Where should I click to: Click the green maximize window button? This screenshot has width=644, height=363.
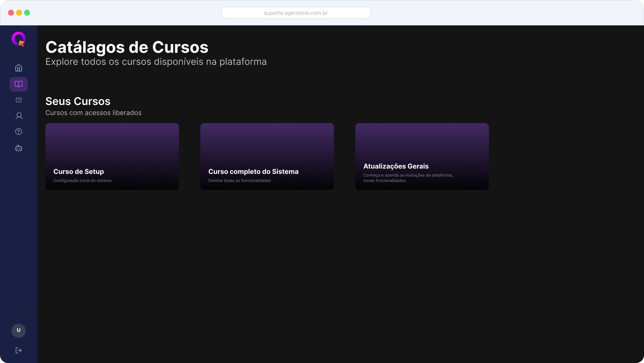pyautogui.click(x=27, y=13)
